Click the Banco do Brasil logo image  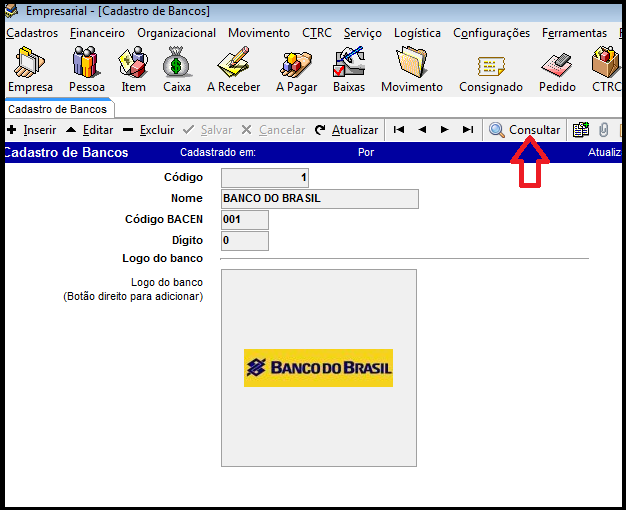(x=318, y=368)
